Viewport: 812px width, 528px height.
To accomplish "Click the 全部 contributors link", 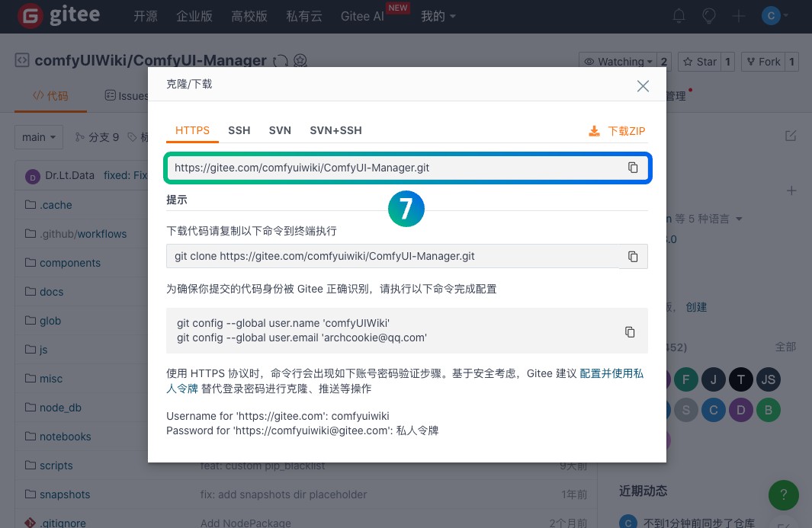I will pos(785,347).
